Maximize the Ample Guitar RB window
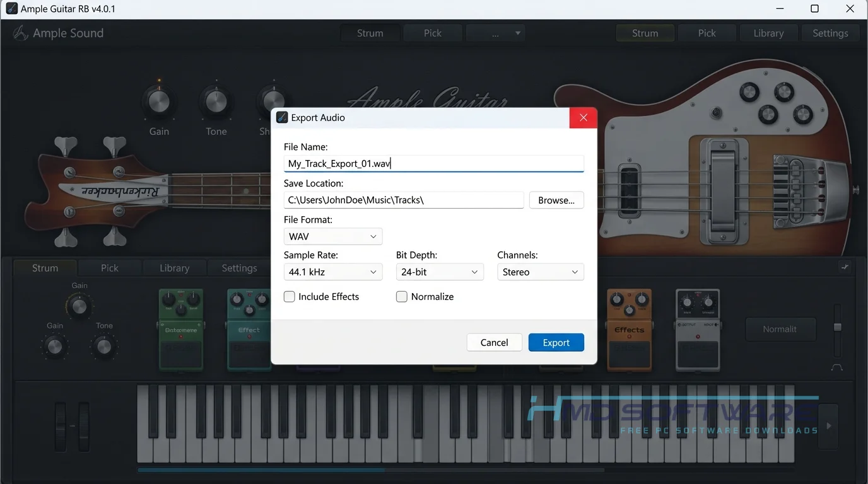Screen dimensions: 868x484 point(814,9)
